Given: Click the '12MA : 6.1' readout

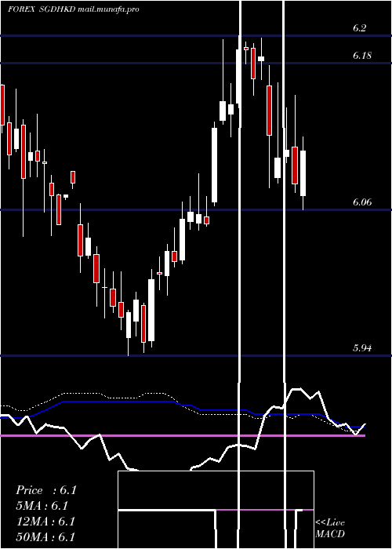Looking at the screenshot, I should tap(45, 522).
